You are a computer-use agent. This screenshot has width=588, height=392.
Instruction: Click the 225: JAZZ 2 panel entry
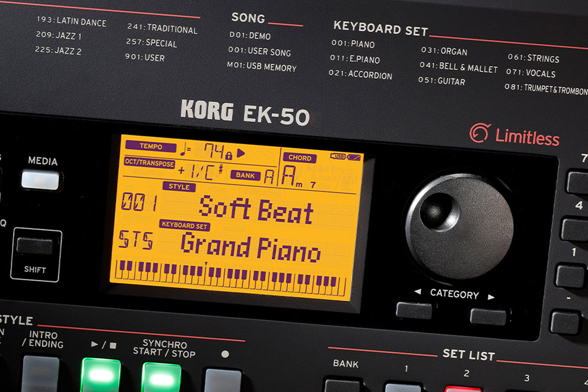[58, 50]
